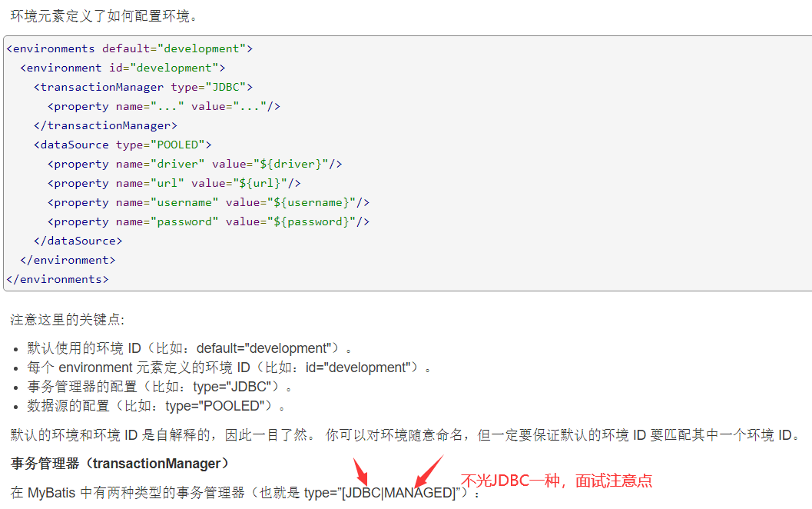Click the bullet '事务管理器的配置' type="JDBC"
Image resolution: width=812 pixels, height=509 pixels.
pos(160,387)
